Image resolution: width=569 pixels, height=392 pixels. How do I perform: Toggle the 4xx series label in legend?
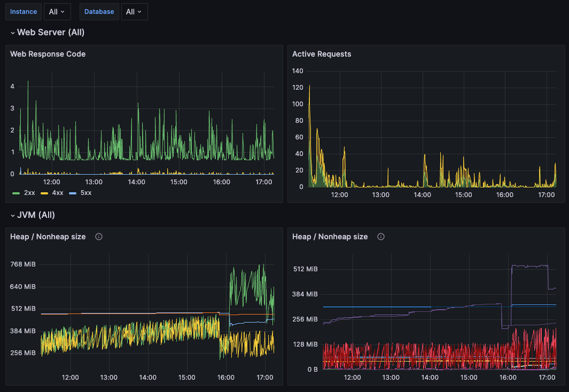tap(58, 192)
